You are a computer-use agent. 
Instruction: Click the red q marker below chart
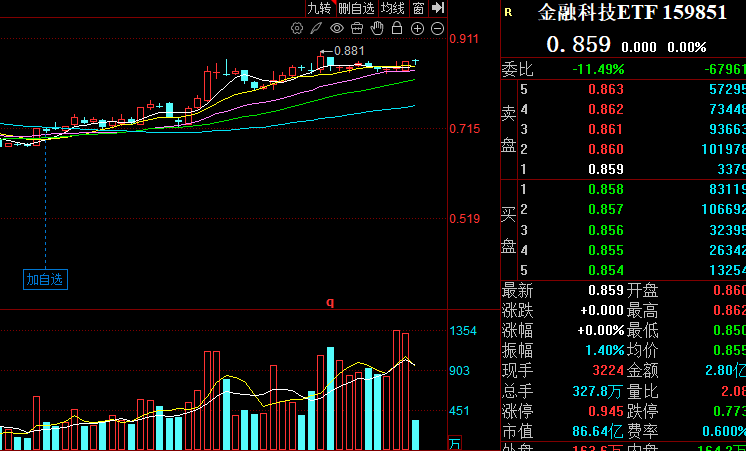[x=329, y=301]
